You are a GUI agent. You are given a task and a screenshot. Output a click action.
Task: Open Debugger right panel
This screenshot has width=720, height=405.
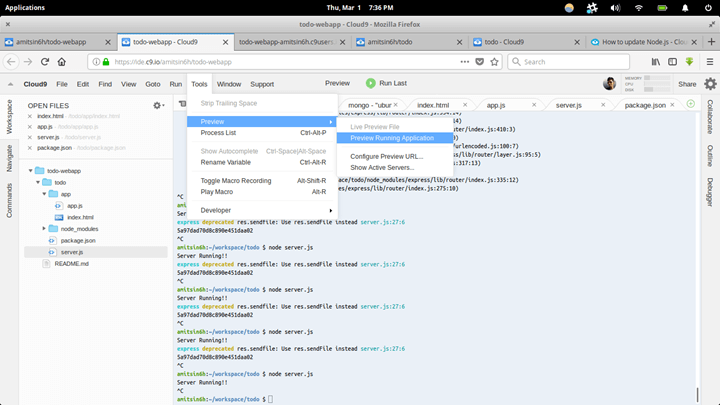pos(710,192)
